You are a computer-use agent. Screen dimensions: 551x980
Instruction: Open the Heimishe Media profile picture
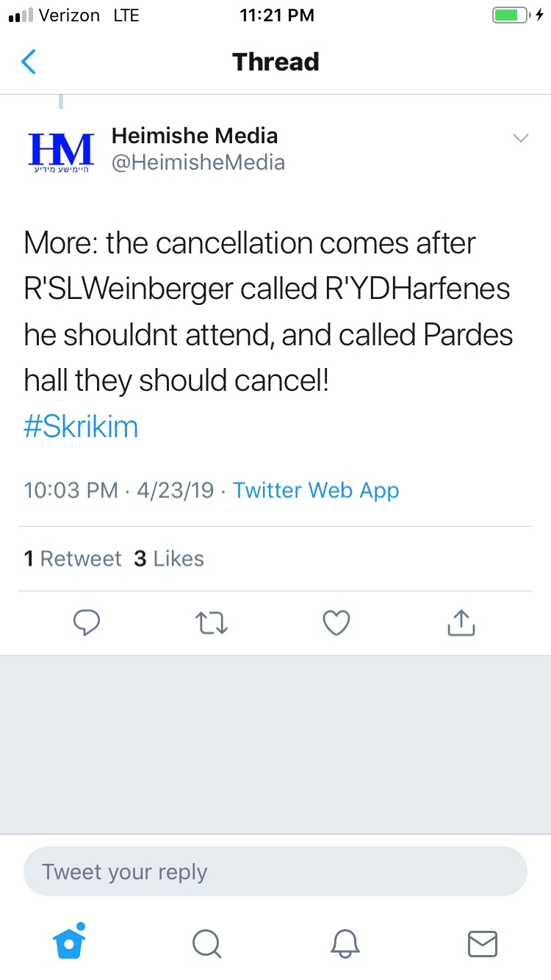coord(60,152)
